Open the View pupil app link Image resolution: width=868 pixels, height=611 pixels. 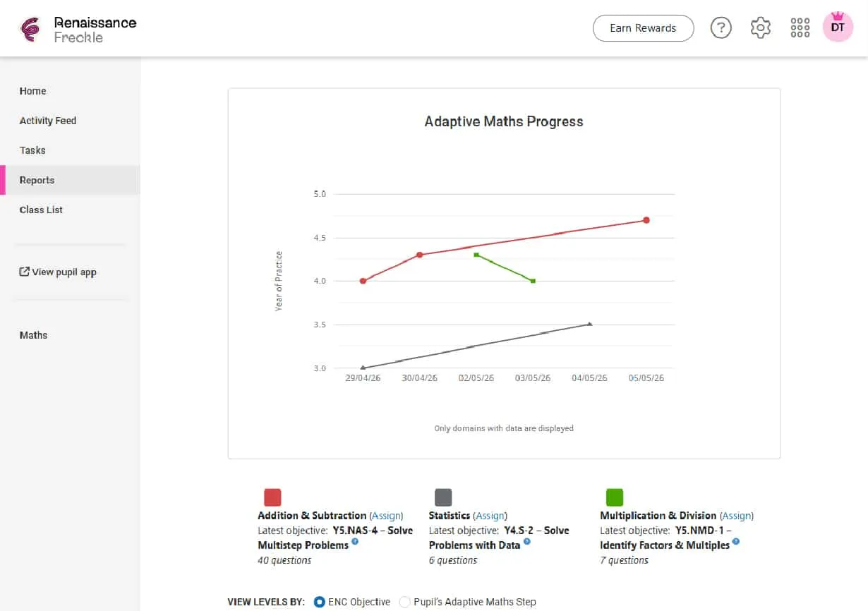tap(58, 272)
